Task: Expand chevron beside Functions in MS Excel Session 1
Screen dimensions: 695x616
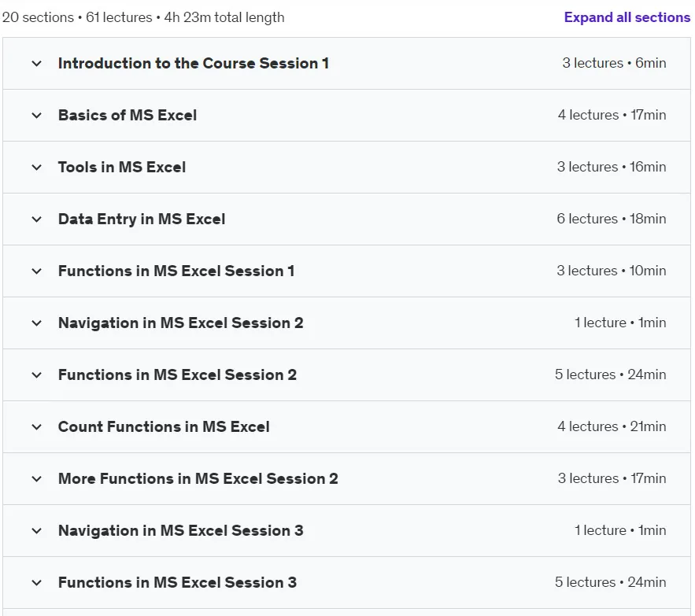Action: pyautogui.click(x=37, y=271)
